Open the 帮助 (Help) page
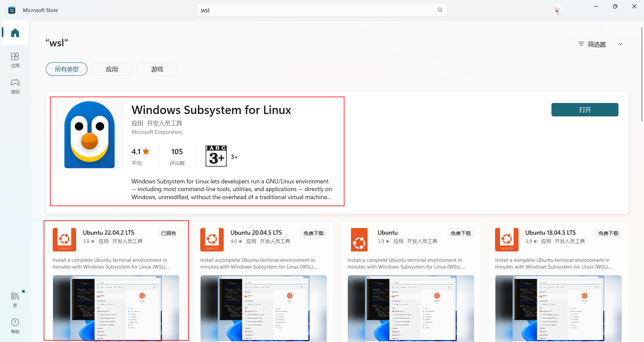 coord(15,326)
